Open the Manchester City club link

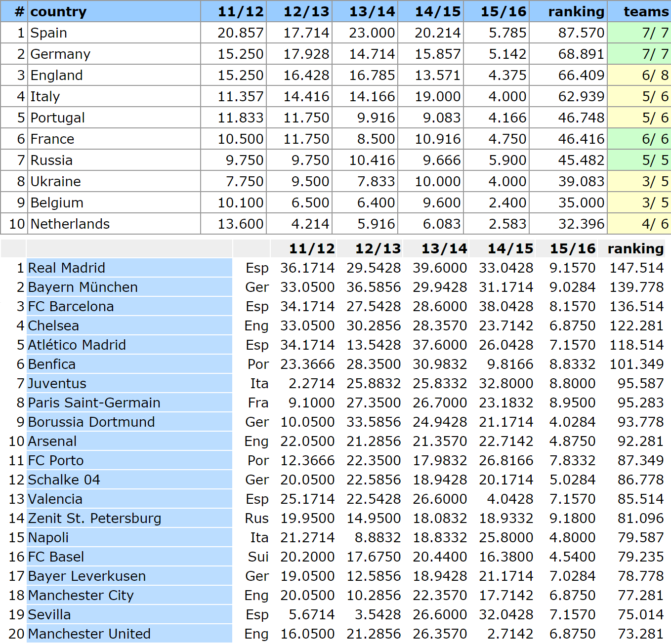(x=81, y=595)
